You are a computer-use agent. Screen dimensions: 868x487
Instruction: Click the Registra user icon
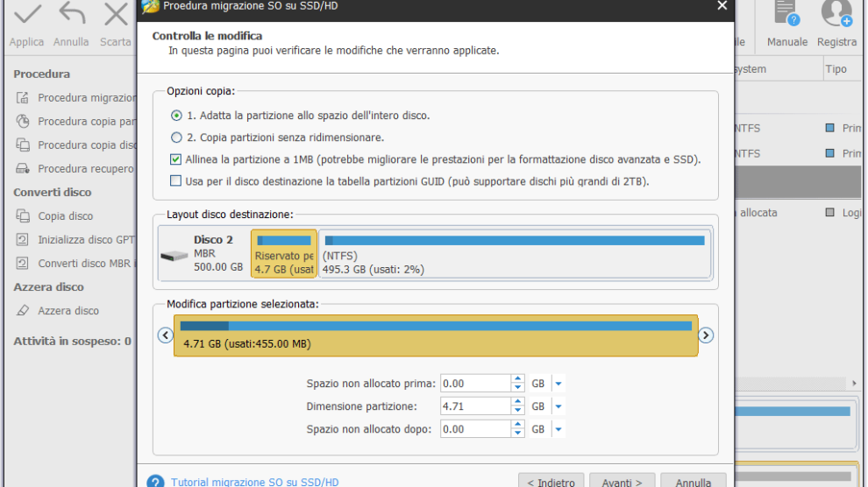836,13
